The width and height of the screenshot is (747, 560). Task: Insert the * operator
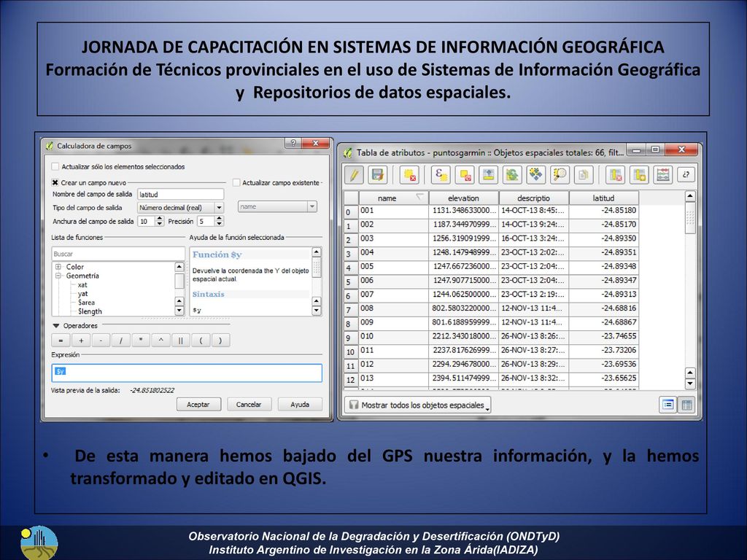141,341
